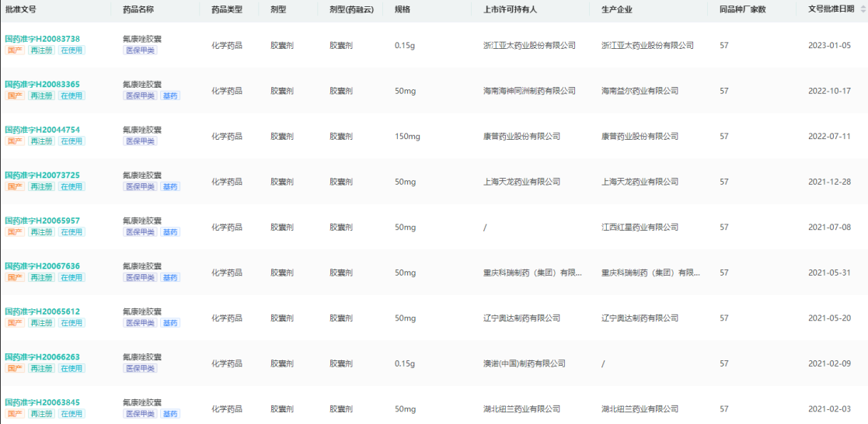Click 再注册 tag under H20065612
This screenshot has height=424, width=868.
tap(41, 323)
